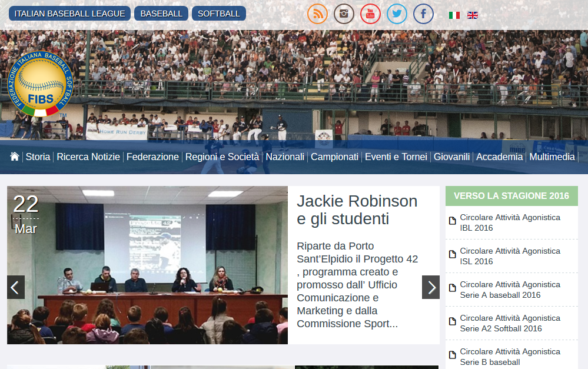This screenshot has width=588, height=369.
Task: Click the FIBS federation logo
Action: [40, 84]
